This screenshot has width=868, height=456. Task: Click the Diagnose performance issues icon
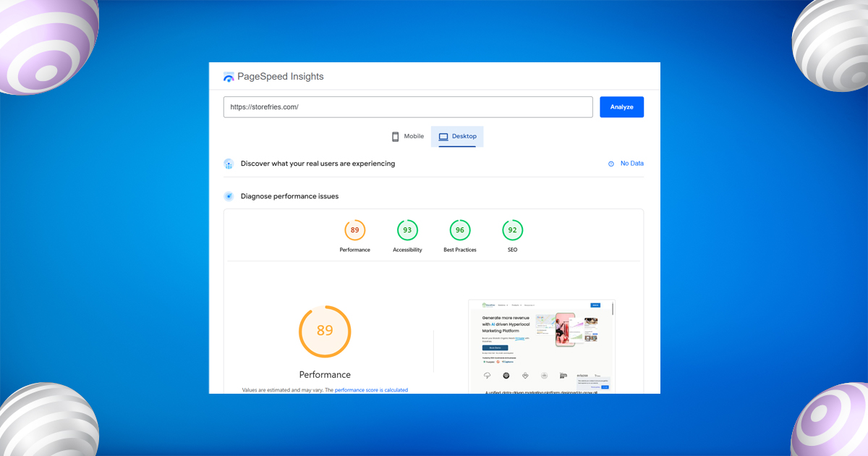pyautogui.click(x=229, y=196)
